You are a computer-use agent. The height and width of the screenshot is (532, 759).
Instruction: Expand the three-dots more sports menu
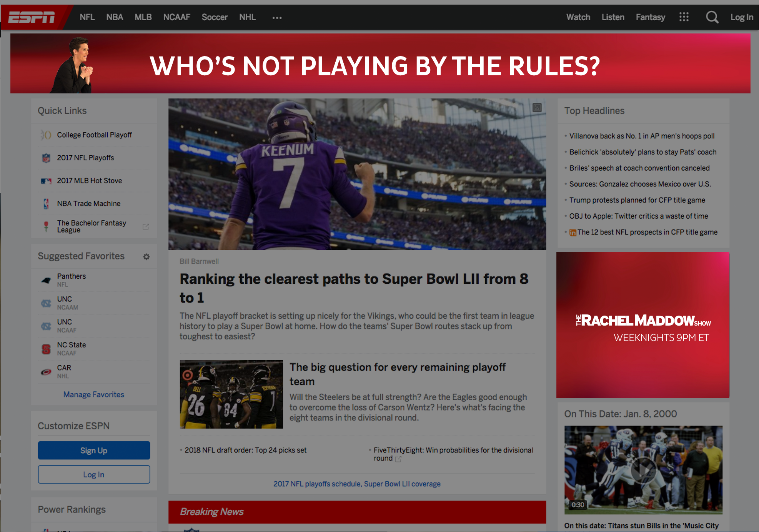[277, 18]
